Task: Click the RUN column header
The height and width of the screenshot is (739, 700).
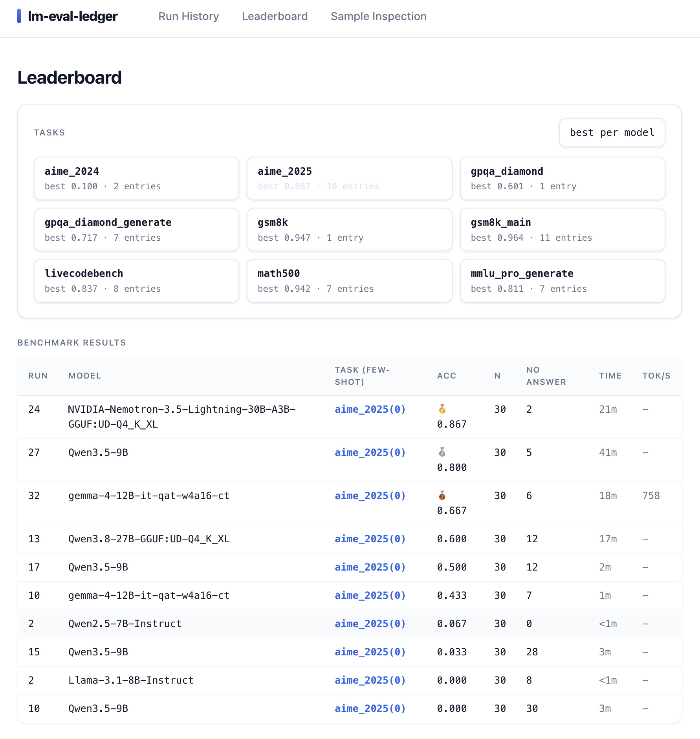Action: (x=38, y=376)
